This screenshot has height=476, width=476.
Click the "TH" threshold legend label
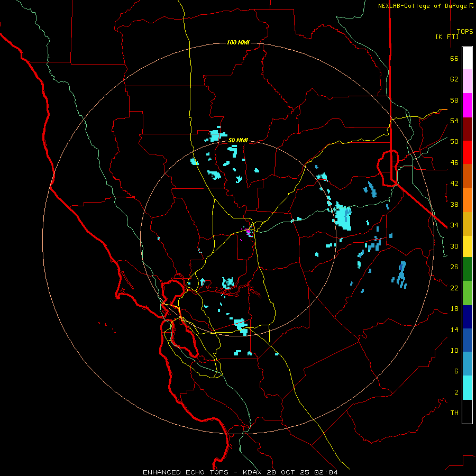coord(454,413)
